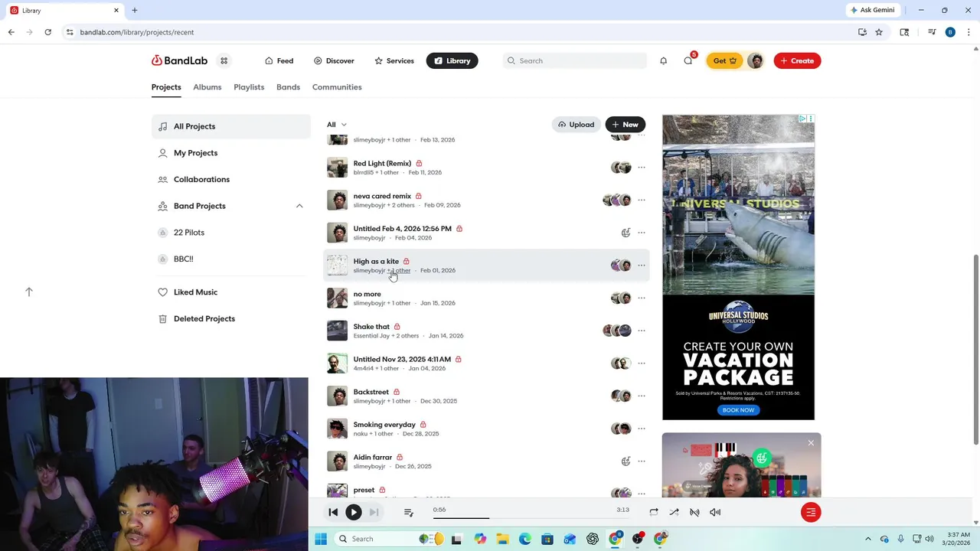
Task: Select the Library nav item
Action: click(x=452, y=60)
